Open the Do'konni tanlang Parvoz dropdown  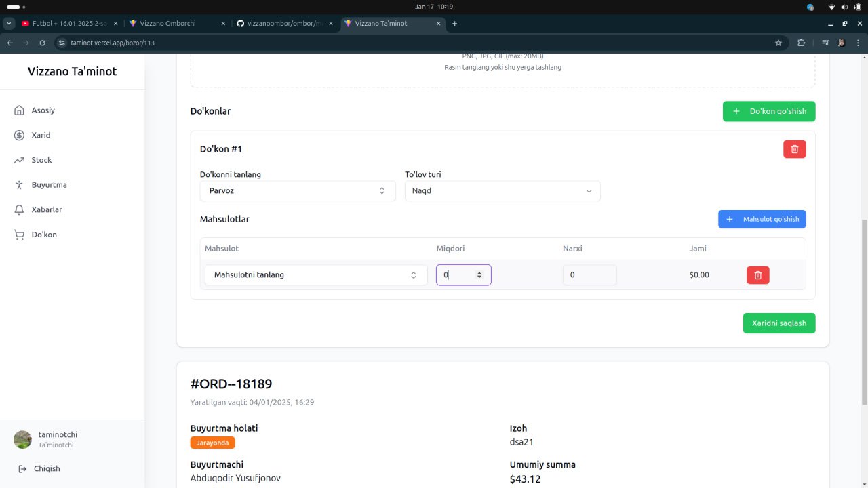tap(297, 191)
